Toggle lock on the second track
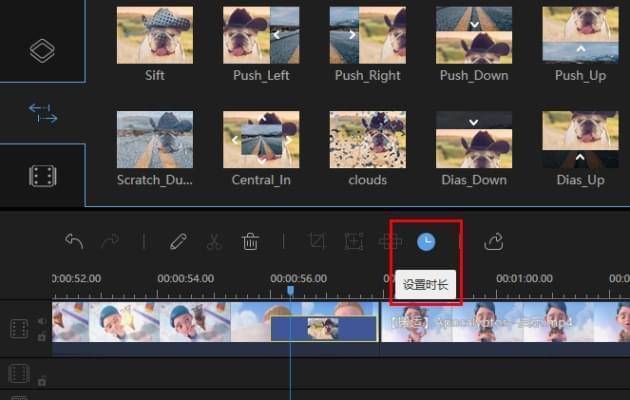Screen dimensions: 630x400 pos(41,380)
